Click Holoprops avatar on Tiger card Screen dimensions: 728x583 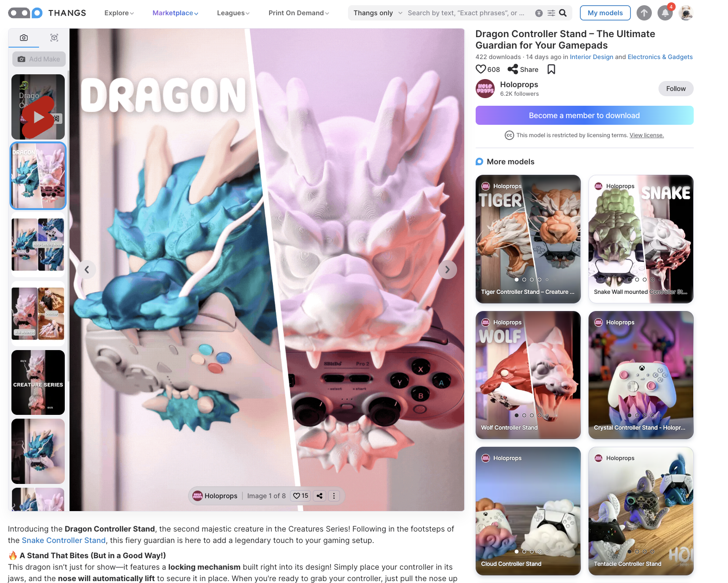486,186
